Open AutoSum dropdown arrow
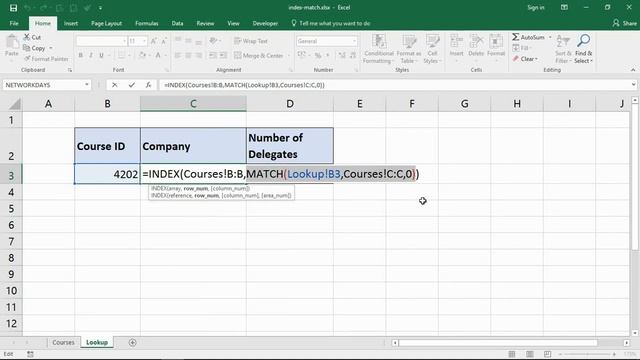 pos(550,37)
